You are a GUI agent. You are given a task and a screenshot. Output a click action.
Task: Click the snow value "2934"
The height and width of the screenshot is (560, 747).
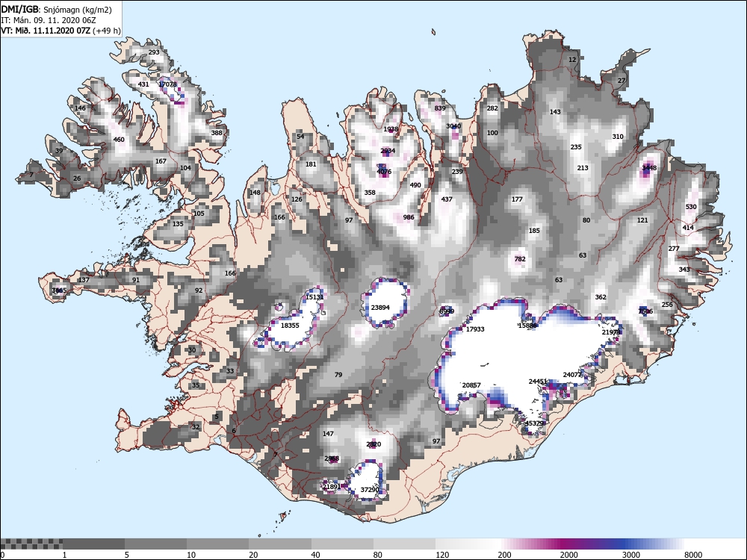click(388, 151)
